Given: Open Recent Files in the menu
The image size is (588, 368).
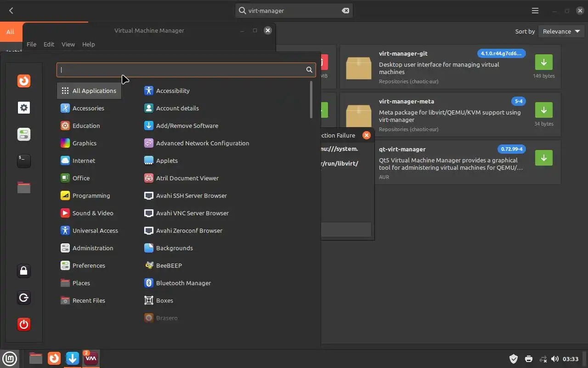Looking at the screenshot, I should click(x=89, y=300).
